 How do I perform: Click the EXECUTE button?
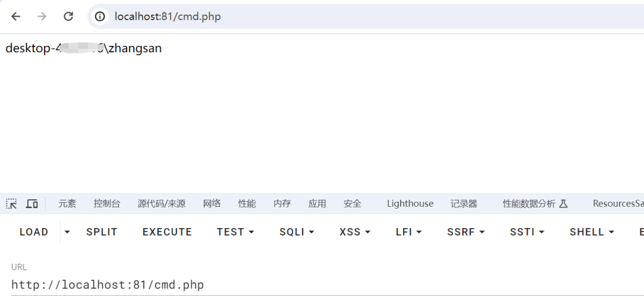[167, 232]
